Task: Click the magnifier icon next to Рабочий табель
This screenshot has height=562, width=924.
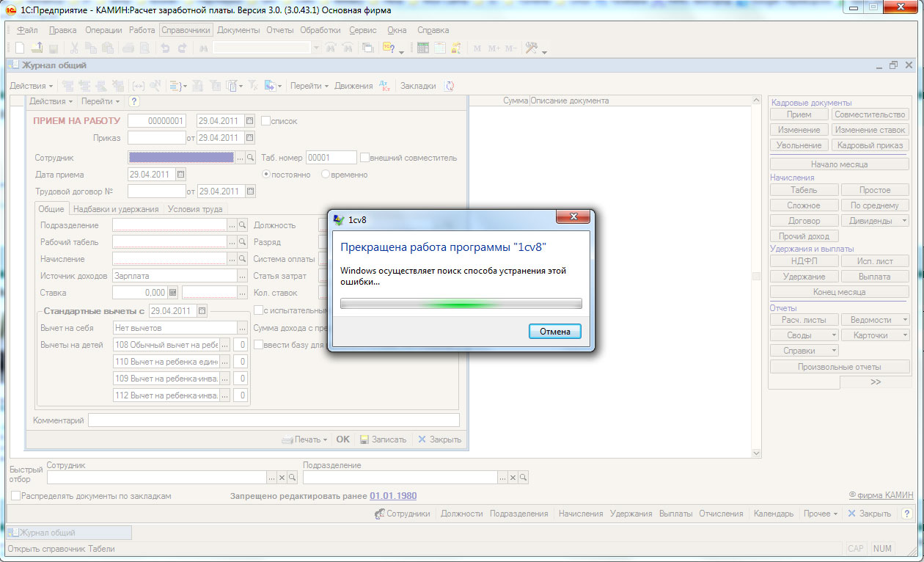Action: tap(242, 241)
